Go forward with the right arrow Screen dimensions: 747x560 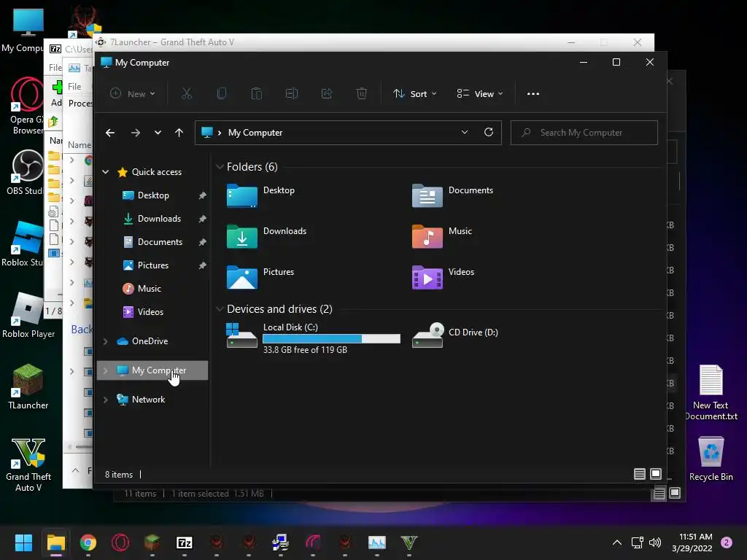[136, 133]
